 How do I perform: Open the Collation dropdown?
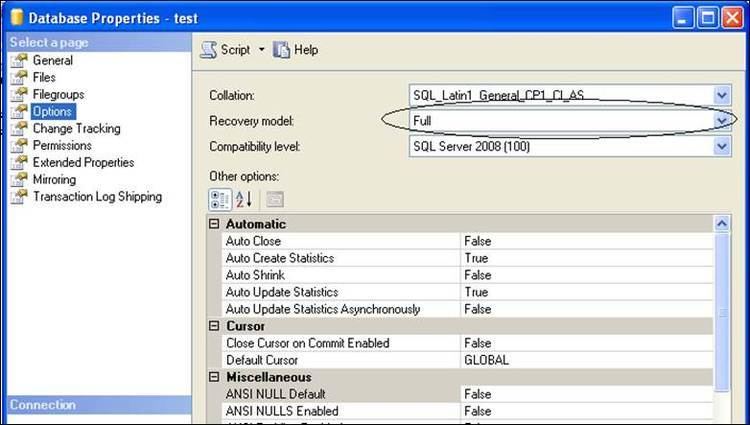722,95
